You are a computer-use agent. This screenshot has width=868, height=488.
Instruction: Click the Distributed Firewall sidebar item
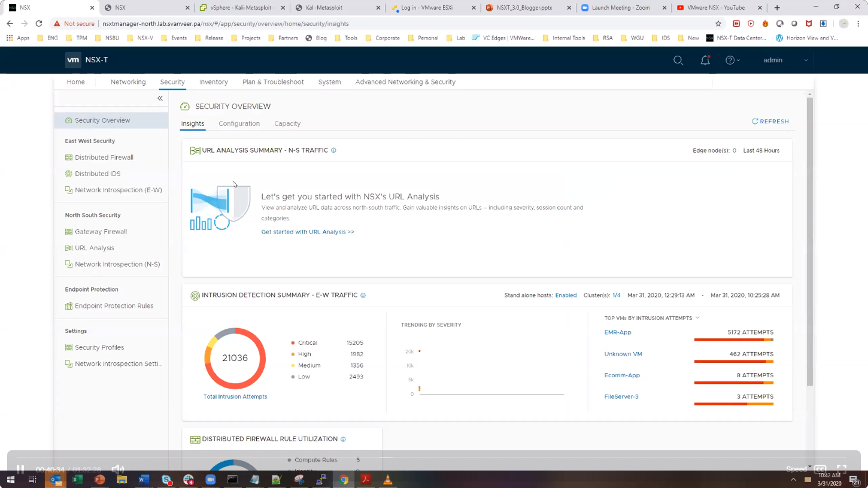tap(104, 157)
